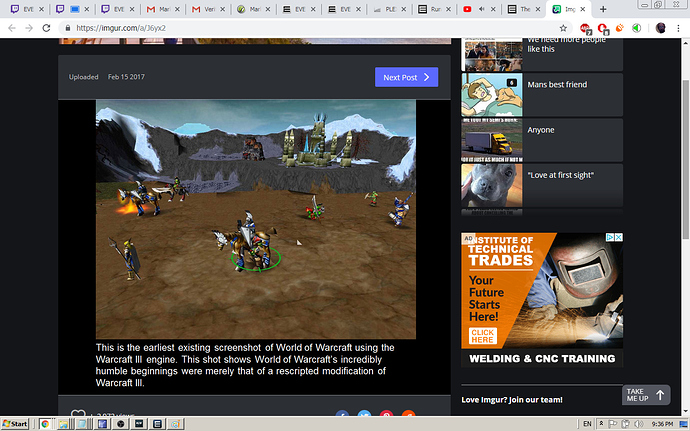Switch to the 'PLE' tab
Image resolution: width=690 pixels, height=431 pixels.
click(390, 9)
